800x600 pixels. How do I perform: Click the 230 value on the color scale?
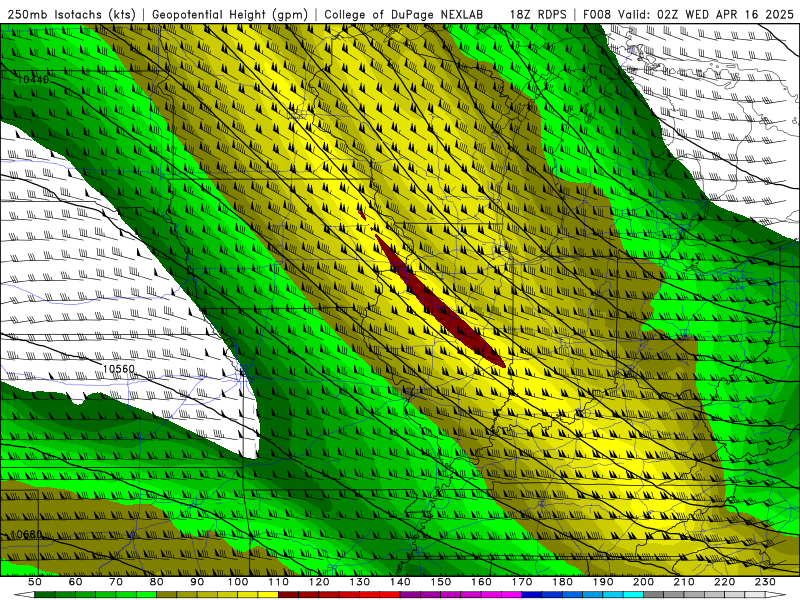pos(765,582)
